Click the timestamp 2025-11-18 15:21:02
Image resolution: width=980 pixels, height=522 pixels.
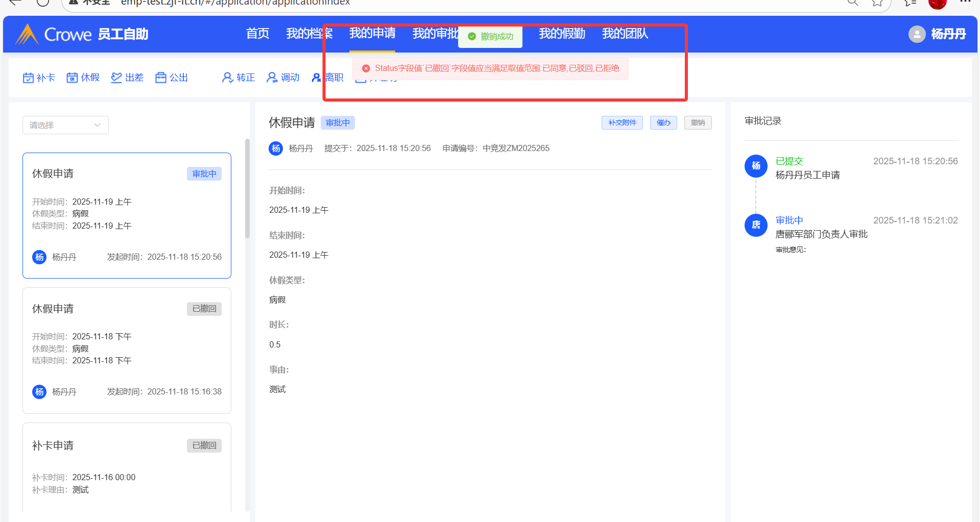pos(915,220)
